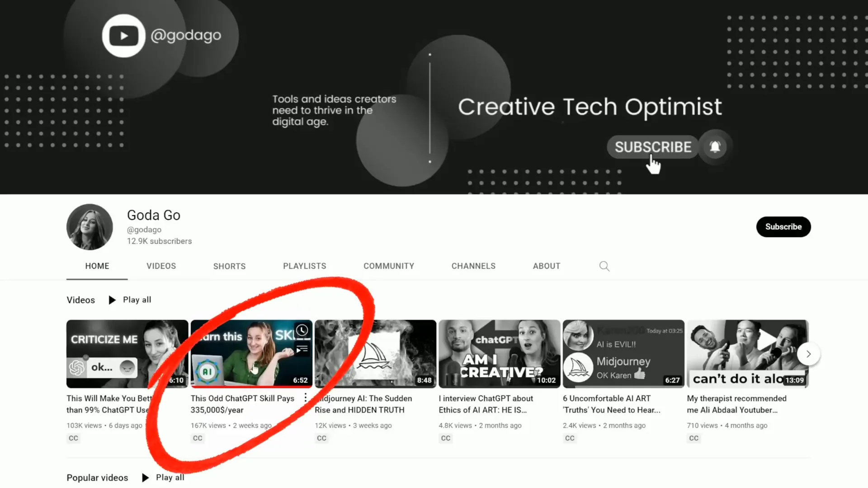Image resolution: width=868 pixels, height=488 pixels.
Task: Click the Add to queue icon on thumbnail
Action: tap(302, 349)
